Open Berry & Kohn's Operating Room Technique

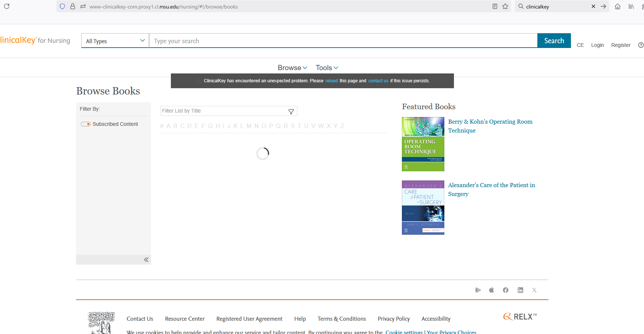490,126
